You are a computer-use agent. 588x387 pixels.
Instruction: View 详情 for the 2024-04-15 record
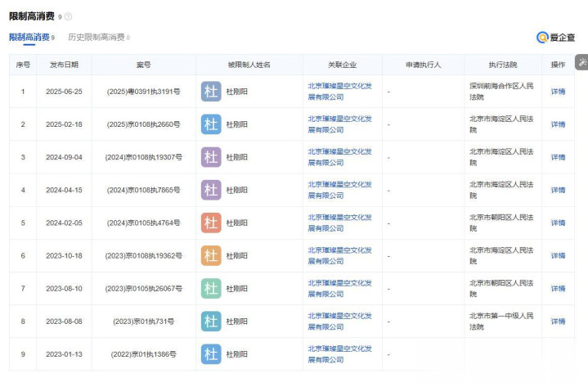(x=558, y=190)
